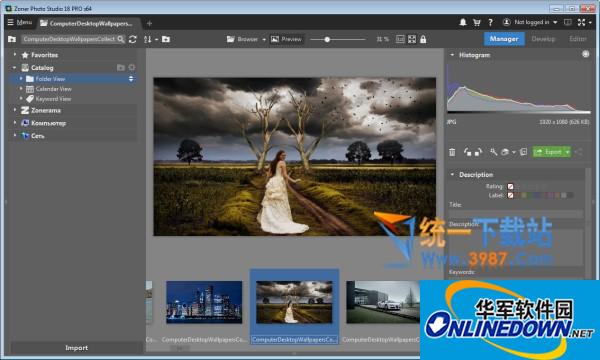Image resolution: width=600 pixels, height=360 pixels.
Task: Click the fullscreen mode icon
Action: pos(582,22)
